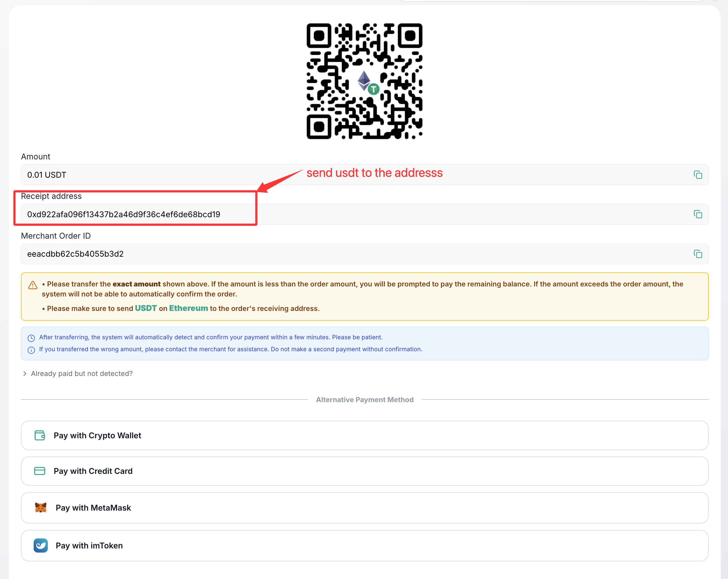Copy the receipt address
728x579 pixels.
[x=698, y=214]
